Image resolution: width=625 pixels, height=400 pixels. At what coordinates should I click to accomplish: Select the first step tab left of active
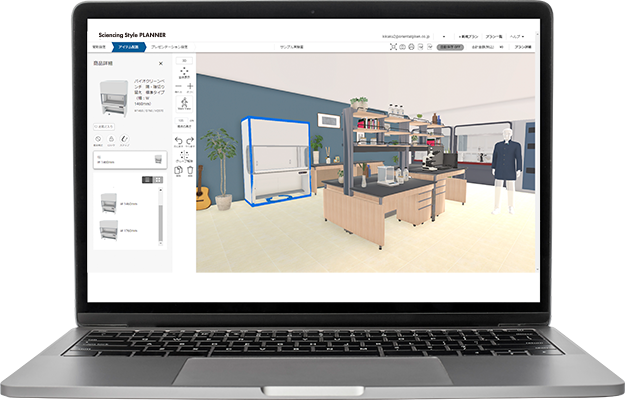click(x=99, y=47)
